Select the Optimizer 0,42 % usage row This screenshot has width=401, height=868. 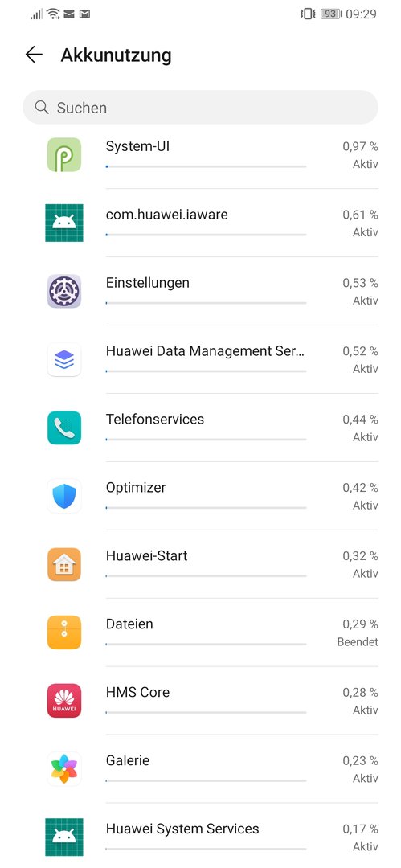pos(201,496)
